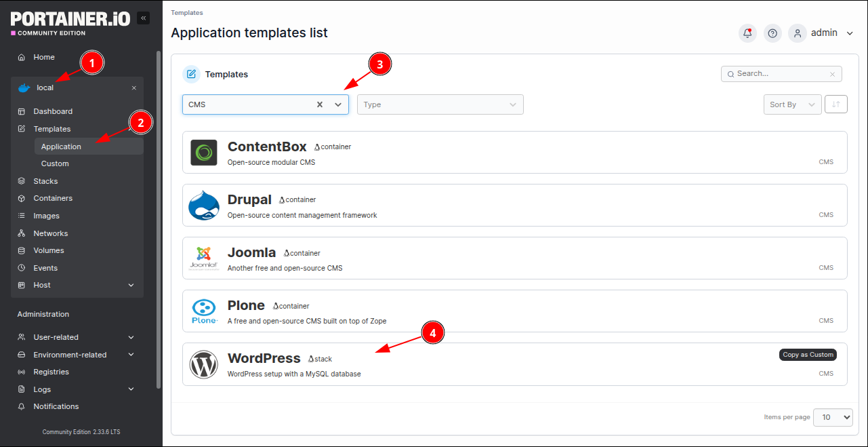This screenshot has height=447, width=868.
Task: Click the WordPress logo icon
Action: (x=203, y=364)
